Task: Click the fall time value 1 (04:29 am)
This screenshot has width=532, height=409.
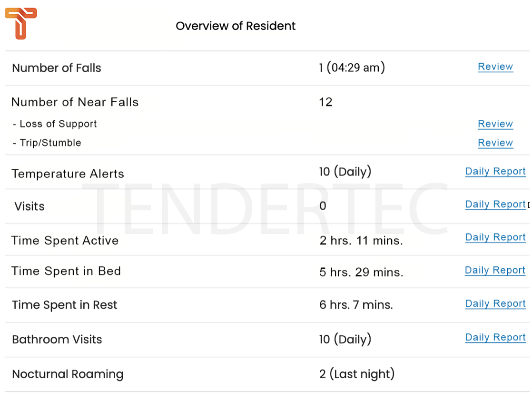Action: (352, 67)
